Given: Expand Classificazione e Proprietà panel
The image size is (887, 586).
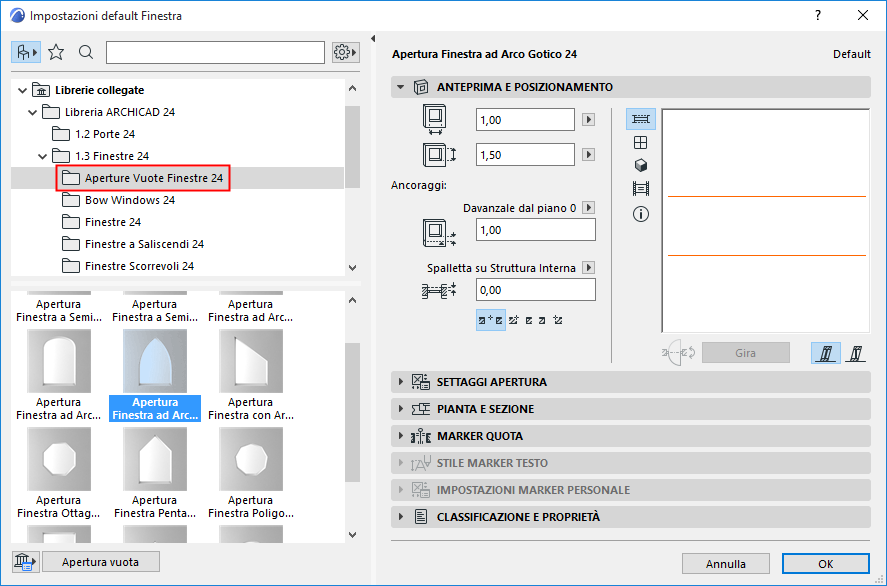Looking at the screenshot, I should pyautogui.click(x=401, y=517).
